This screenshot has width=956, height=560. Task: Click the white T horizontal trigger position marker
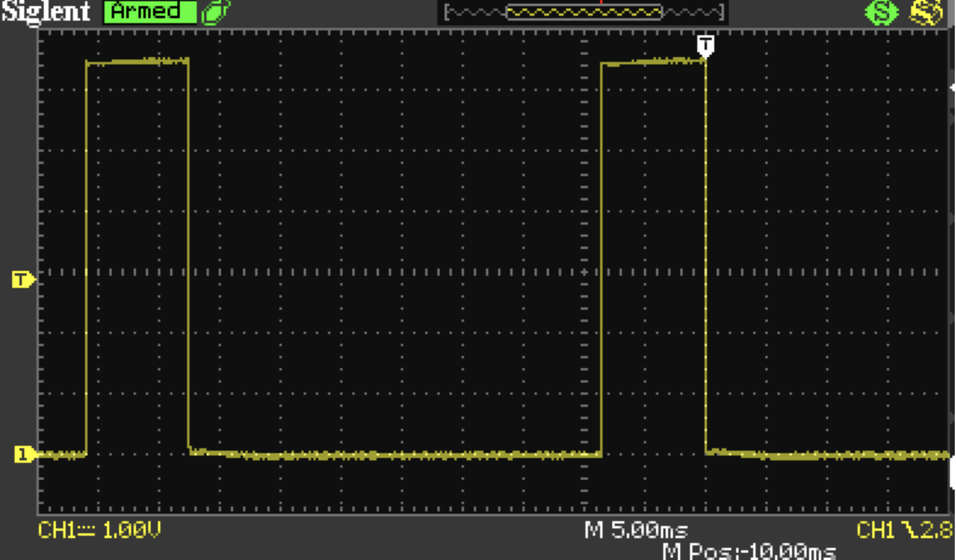pyautogui.click(x=705, y=46)
